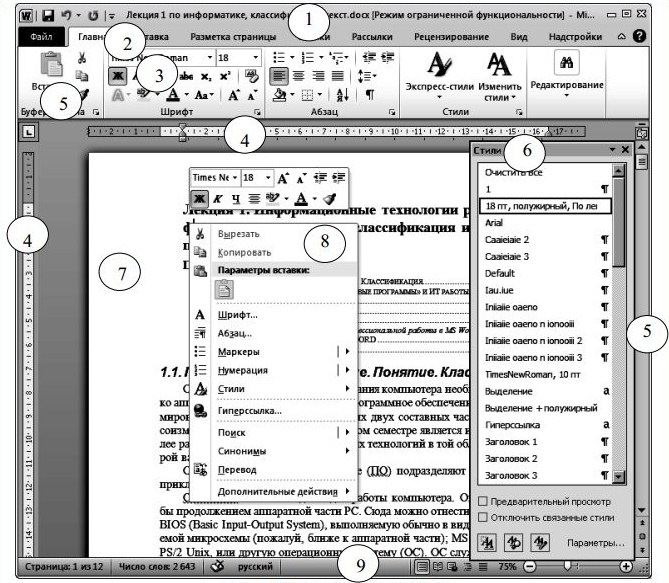Apply the Заголовок 1 style
Screen dimensions: 669x583
coord(545,442)
